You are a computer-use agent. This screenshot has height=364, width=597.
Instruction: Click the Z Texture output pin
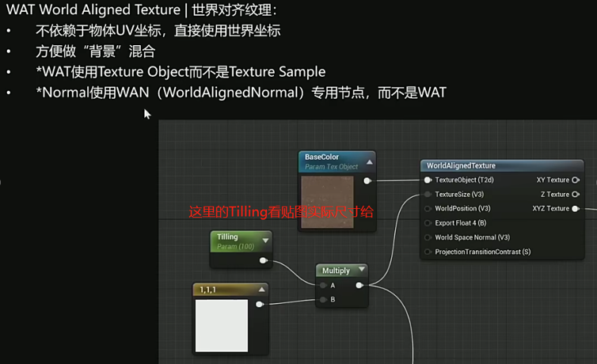[x=576, y=195]
